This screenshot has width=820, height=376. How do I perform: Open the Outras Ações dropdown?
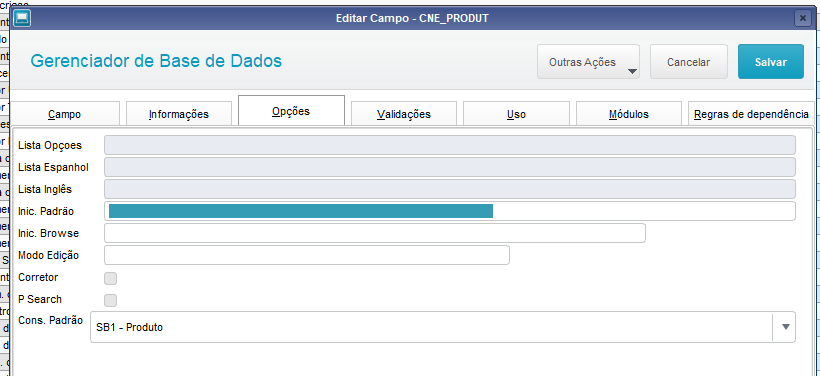[588, 62]
